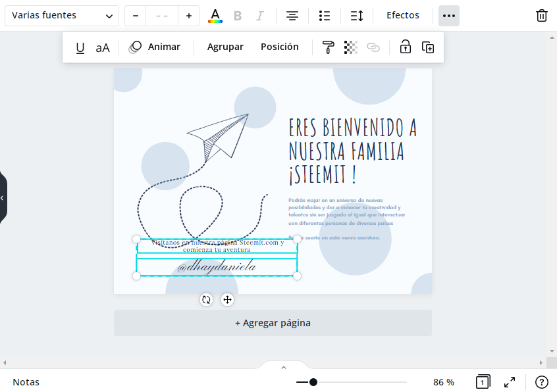Open Animar animation options
This screenshot has width=557, height=392.
155,47
